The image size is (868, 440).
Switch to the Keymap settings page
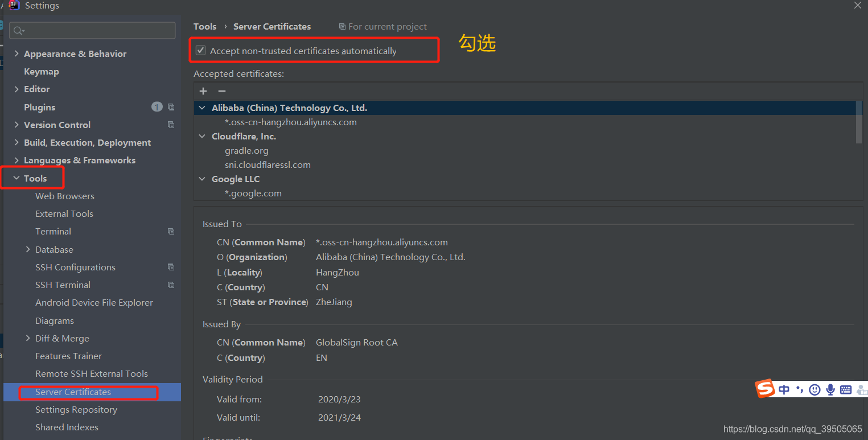point(41,71)
